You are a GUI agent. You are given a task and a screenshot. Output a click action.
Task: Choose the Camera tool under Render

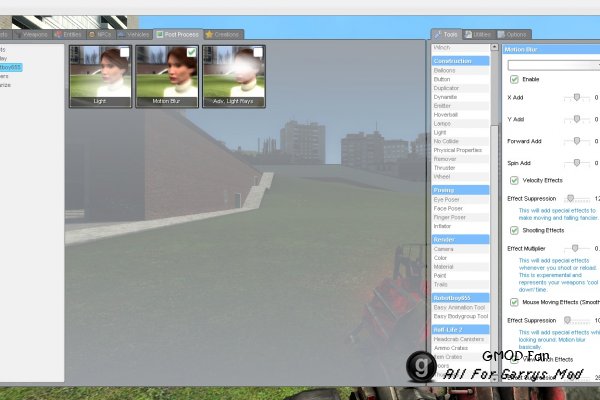coord(461,249)
